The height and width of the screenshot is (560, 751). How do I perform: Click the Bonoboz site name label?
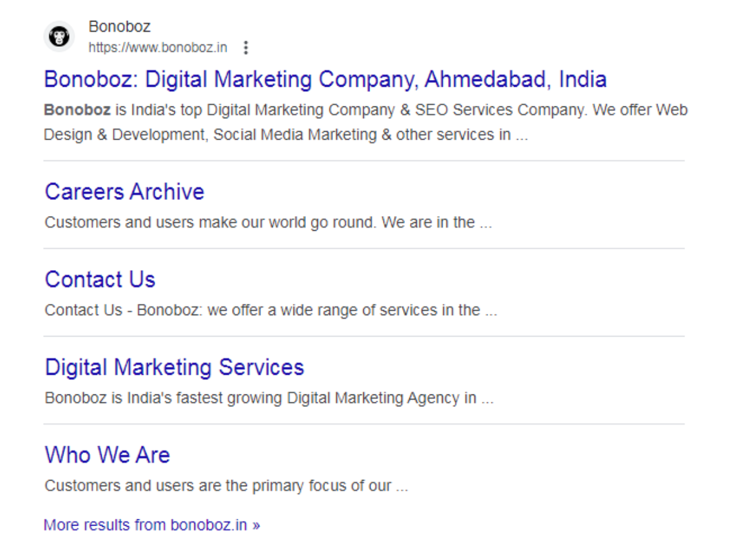click(x=119, y=27)
